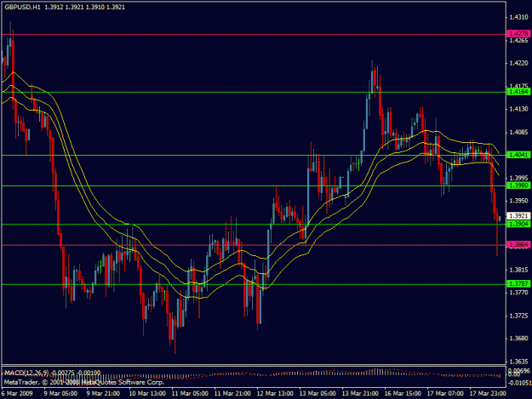532x399 pixels.
Task: Click the 1.3635 price scale value
Action: (x=518, y=362)
